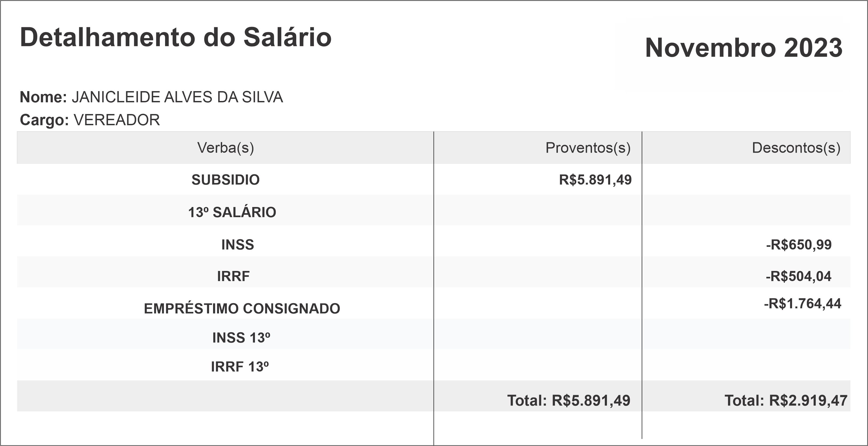Viewport: 868px width, 446px height.
Task: Select the SUBSIDIO amount in the Proventos column
Action: (x=595, y=180)
